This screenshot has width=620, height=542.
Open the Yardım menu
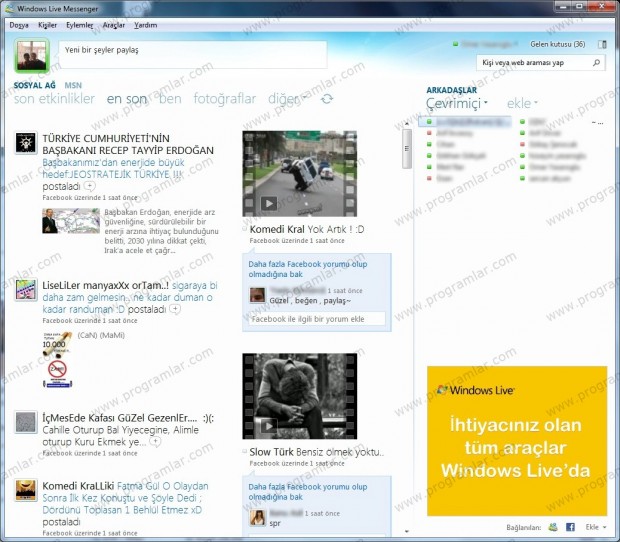pyautogui.click(x=146, y=25)
